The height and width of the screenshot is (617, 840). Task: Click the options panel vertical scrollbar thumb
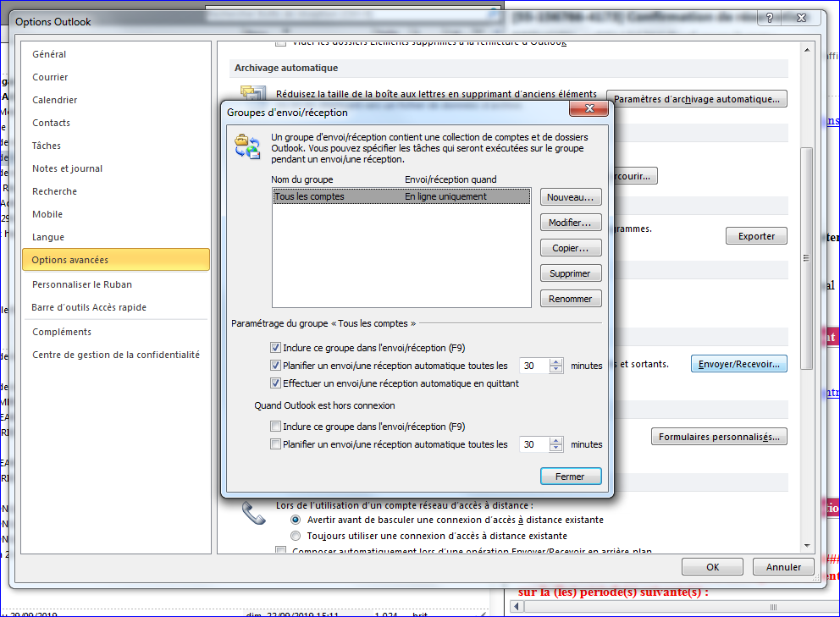(x=806, y=258)
